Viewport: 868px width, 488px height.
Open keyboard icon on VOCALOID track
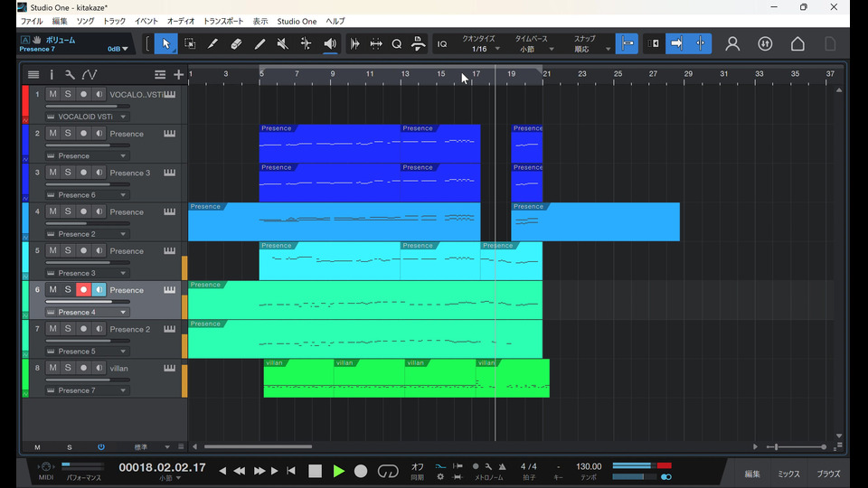click(169, 94)
